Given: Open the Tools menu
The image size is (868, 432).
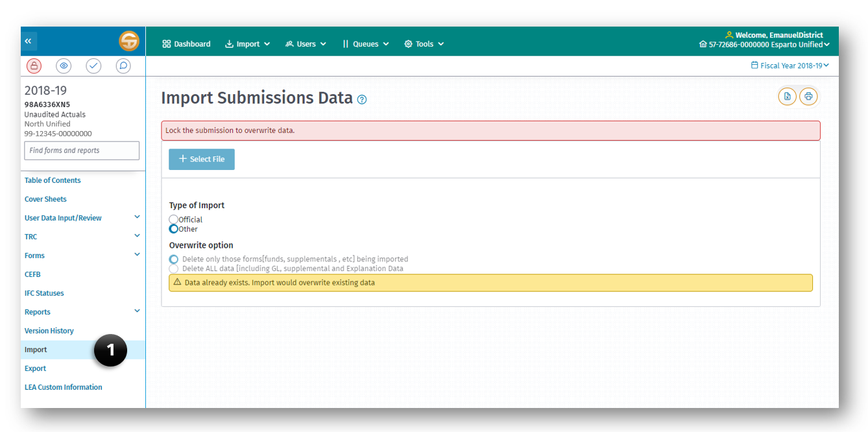Looking at the screenshot, I should click(x=424, y=43).
